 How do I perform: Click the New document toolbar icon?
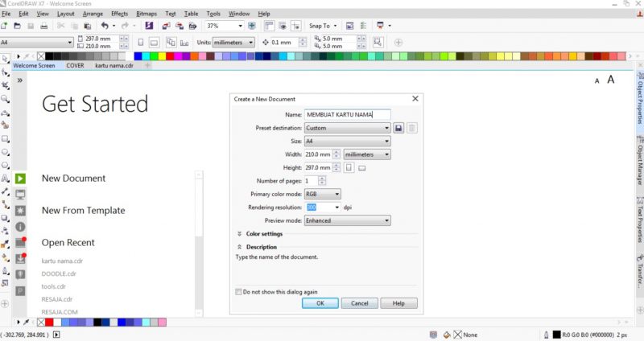point(4,26)
